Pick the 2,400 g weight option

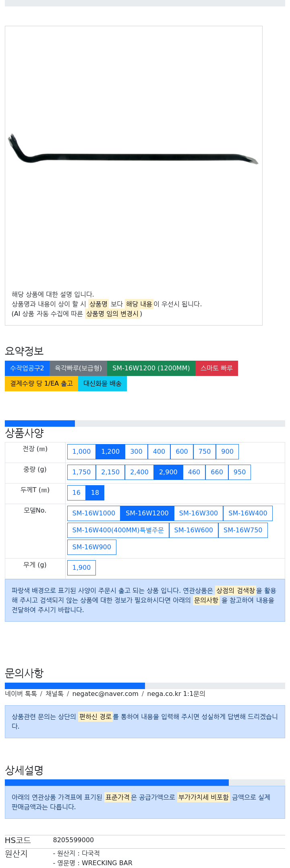[x=139, y=472]
